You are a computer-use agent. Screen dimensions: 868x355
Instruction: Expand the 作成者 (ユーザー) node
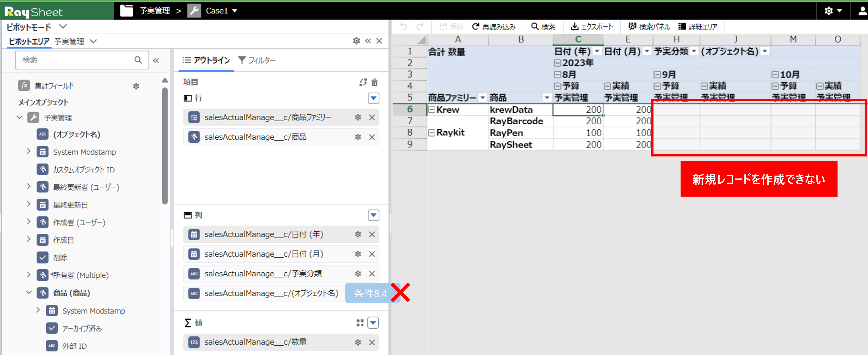(29, 222)
